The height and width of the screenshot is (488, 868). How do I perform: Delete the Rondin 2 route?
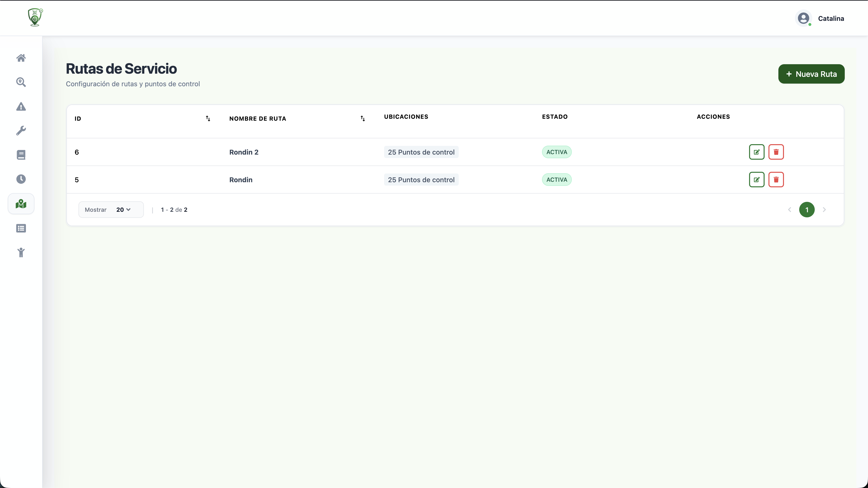point(776,152)
